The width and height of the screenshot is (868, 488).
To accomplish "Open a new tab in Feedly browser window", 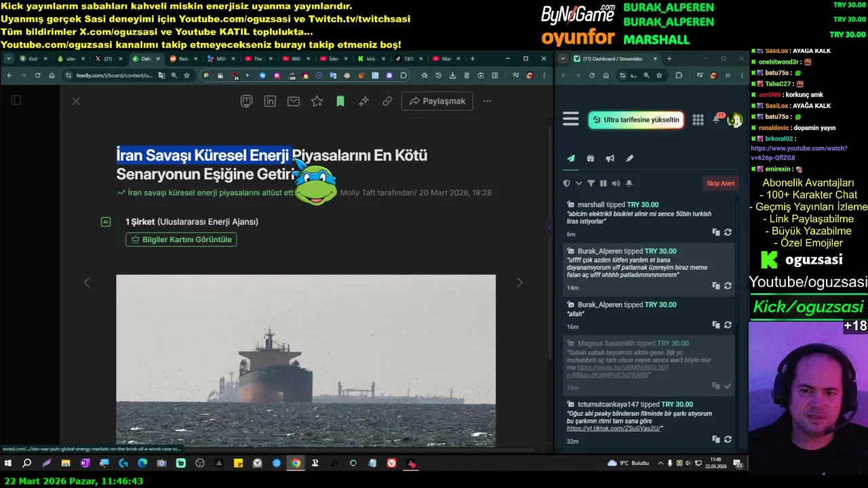I will tap(473, 59).
